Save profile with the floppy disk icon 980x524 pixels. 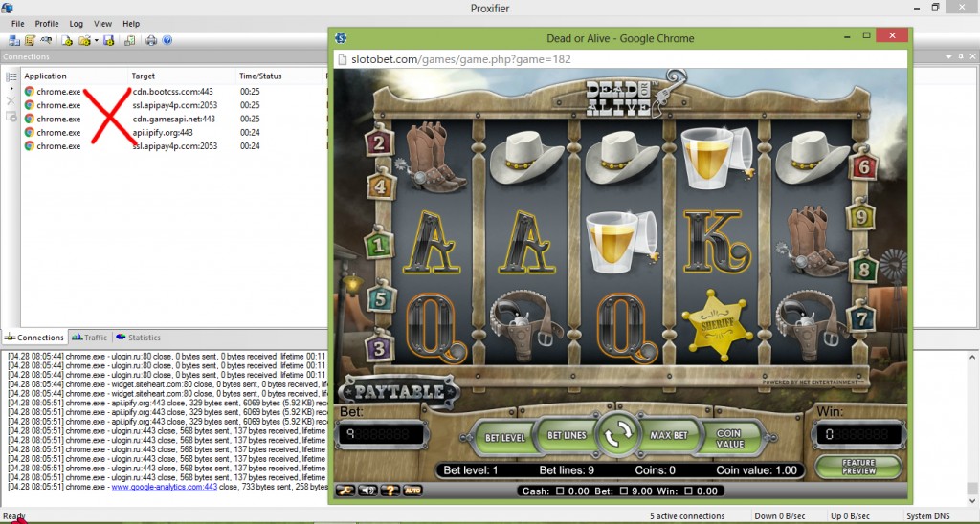coord(109,40)
